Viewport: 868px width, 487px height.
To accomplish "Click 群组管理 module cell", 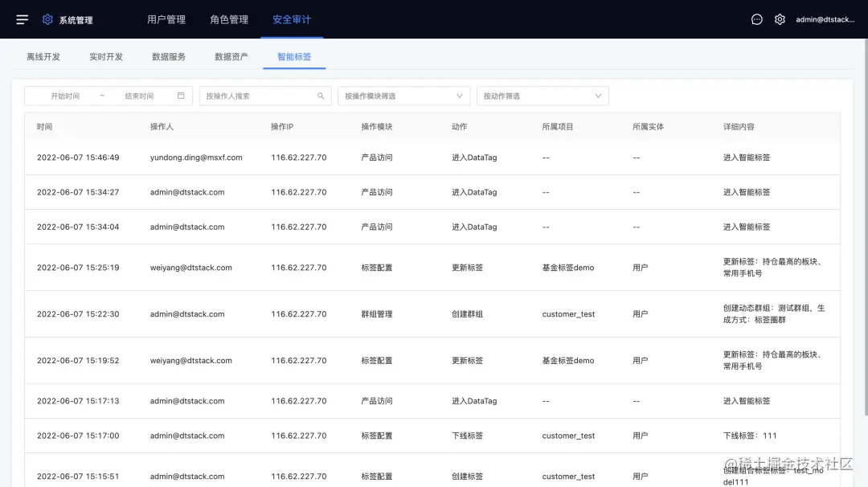I will [x=377, y=313].
